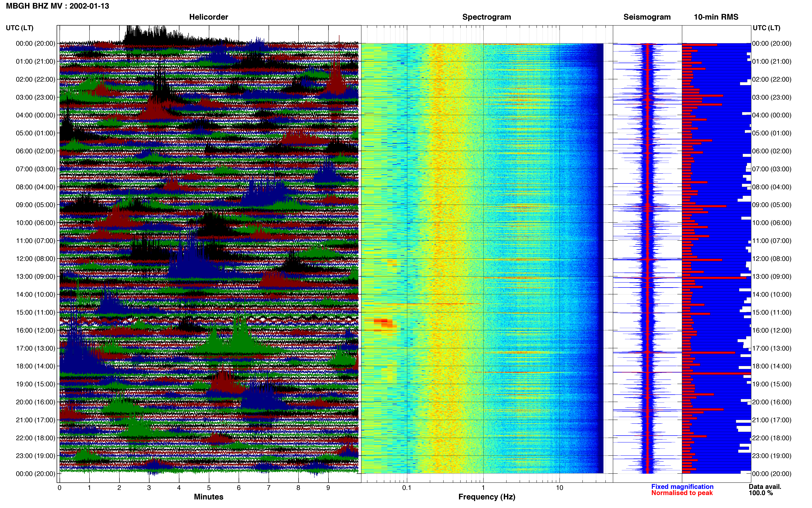Image resolution: width=812 pixels, height=508 pixels.
Task: Click the right '07:00 (03:00)' time label
Action: (x=772, y=169)
